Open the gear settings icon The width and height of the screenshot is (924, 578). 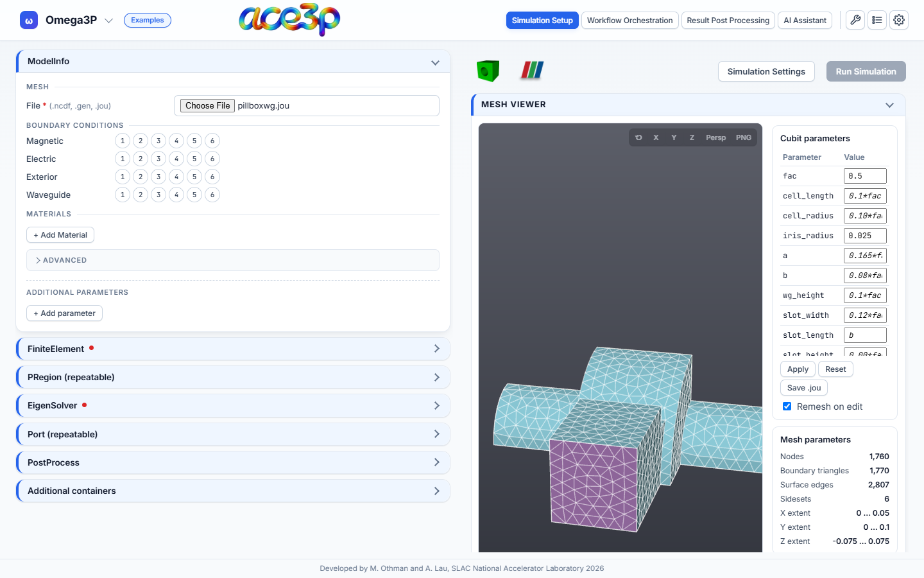tap(899, 21)
